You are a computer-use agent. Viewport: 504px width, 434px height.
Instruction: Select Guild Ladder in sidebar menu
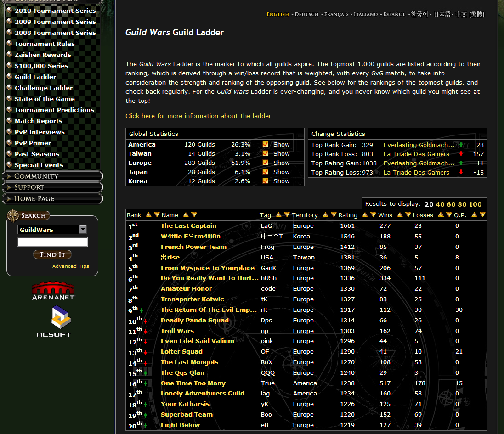pos(35,77)
